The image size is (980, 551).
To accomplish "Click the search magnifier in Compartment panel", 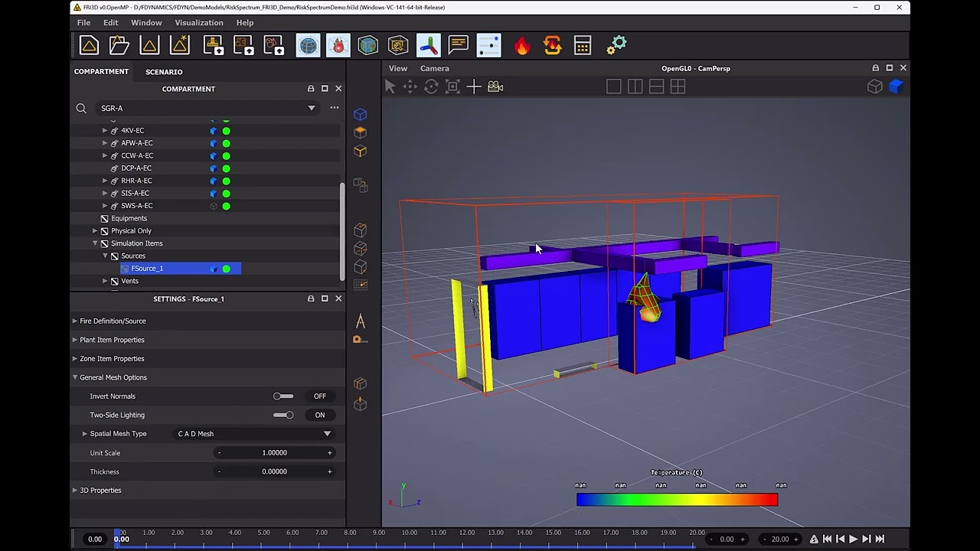I will 81,108.
